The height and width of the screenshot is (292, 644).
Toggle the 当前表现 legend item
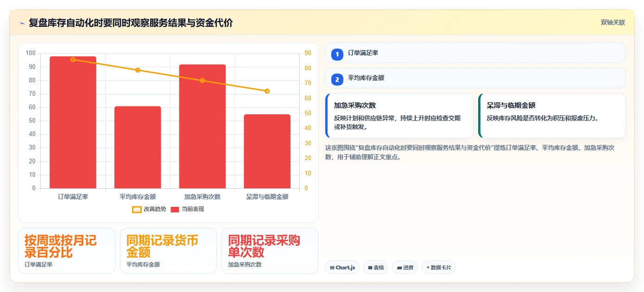pyautogui.click(x=187, y=209)
